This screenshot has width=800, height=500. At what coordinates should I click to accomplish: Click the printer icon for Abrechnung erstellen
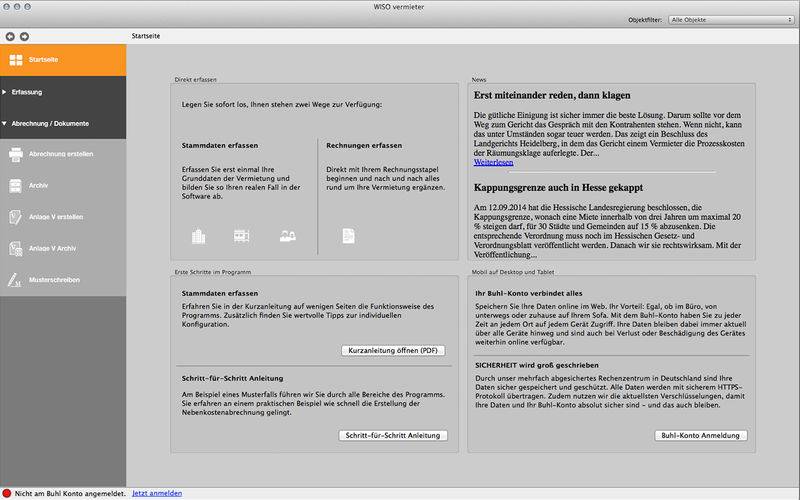coord(16,154)
